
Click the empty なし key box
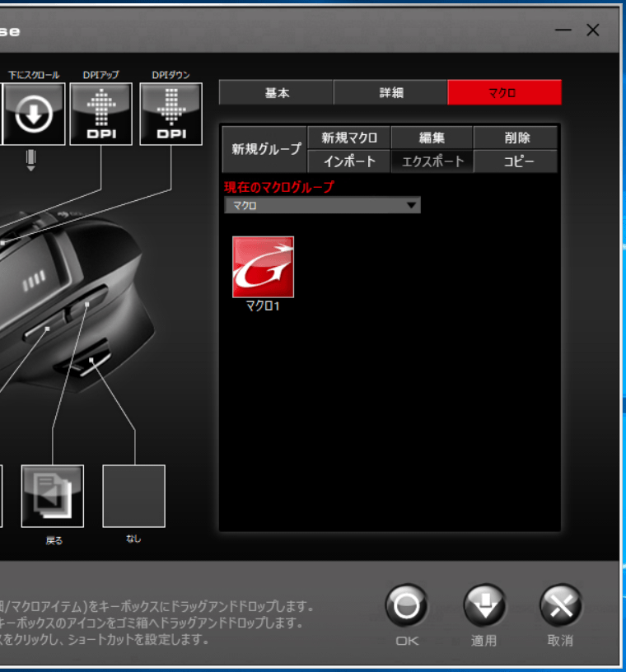(x=133, y=496)
